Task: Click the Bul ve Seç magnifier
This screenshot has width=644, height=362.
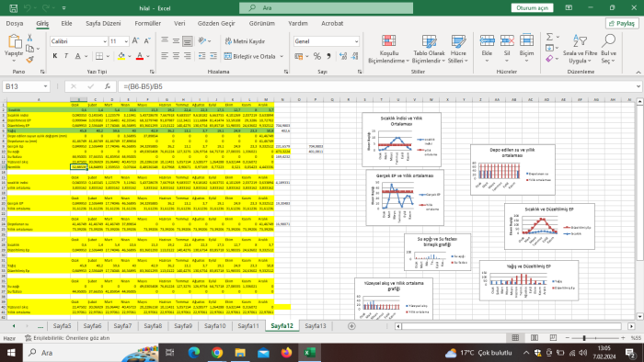Action: point(608,50)
